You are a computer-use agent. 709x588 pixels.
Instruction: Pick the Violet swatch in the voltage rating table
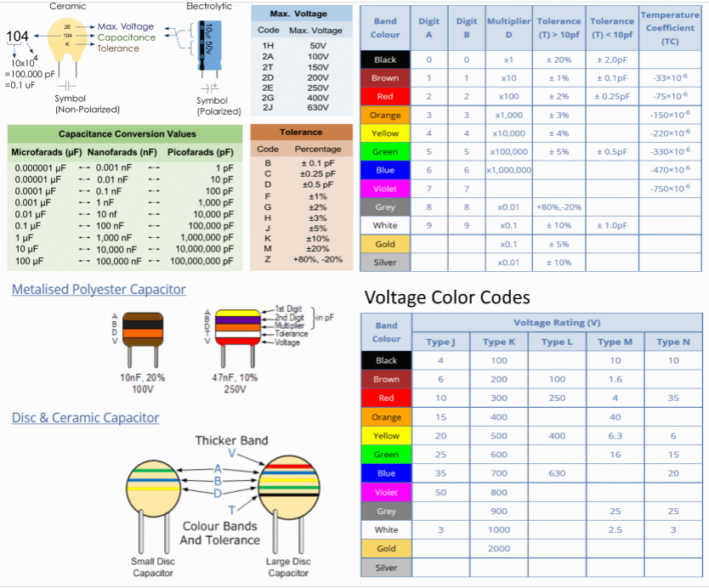point(386,492)
